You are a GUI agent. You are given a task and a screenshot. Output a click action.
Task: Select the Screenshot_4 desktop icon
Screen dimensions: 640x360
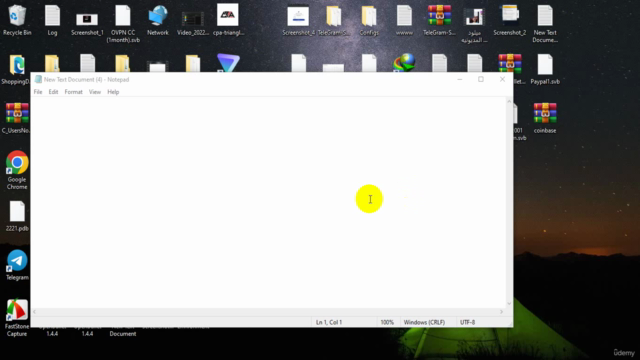pos(298,20)
